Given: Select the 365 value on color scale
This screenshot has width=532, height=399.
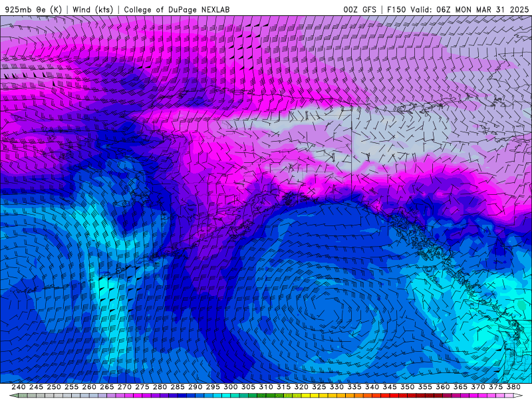Looking at the screenshot, I should [460, 387].
